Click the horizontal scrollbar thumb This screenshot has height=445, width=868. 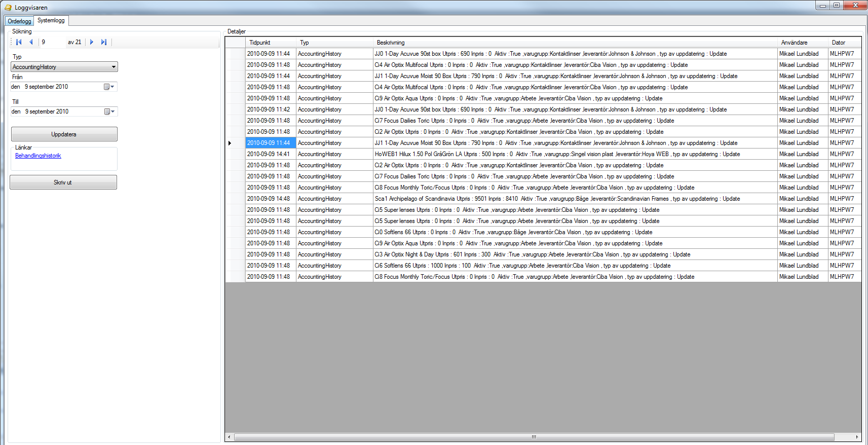(x=534, y=437)
